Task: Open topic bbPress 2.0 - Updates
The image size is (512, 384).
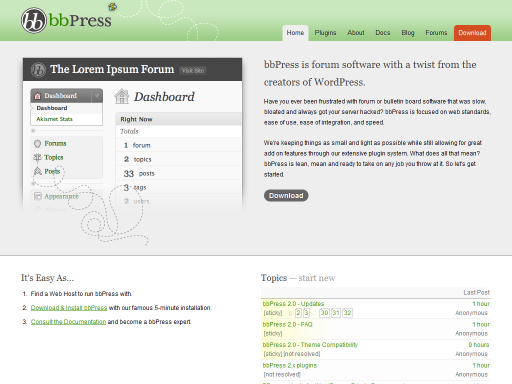Action: tap(293, 304)
